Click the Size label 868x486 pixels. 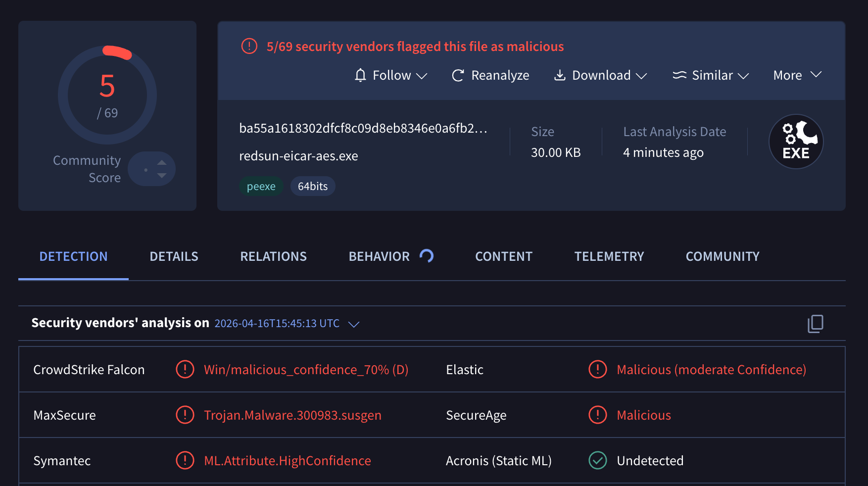542,132
